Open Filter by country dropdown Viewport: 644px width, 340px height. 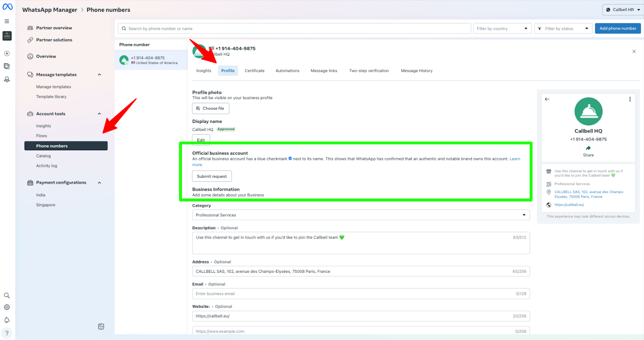pyautogui.click(x=502, y=29)
